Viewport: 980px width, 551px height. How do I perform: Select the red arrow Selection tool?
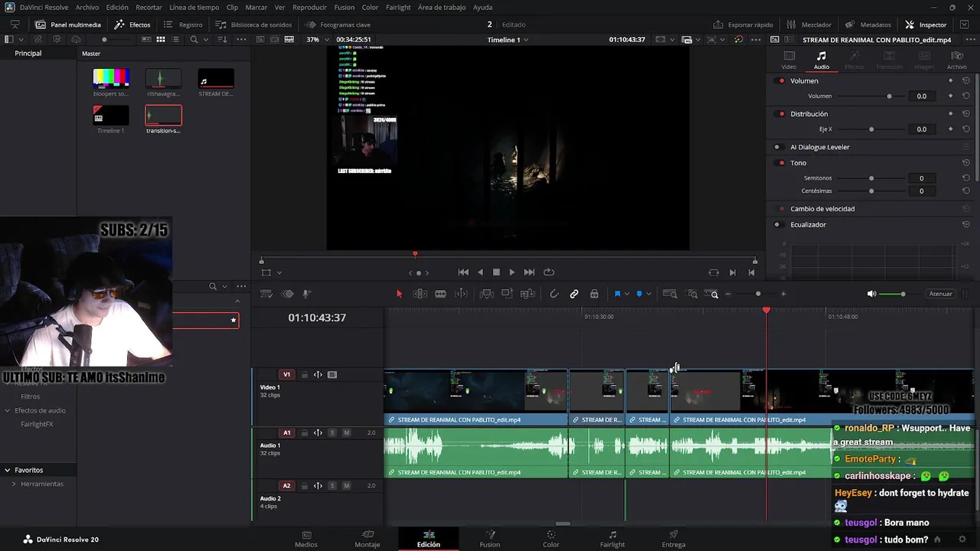click(399, 294)
